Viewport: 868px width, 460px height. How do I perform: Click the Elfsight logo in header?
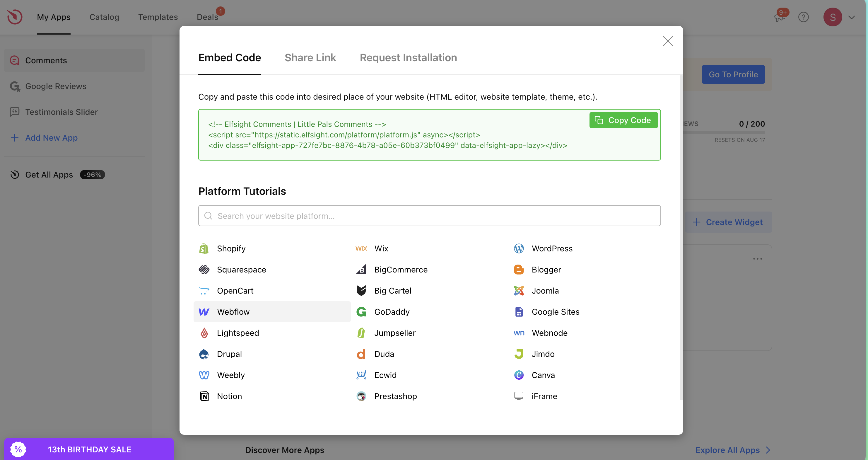(15, 17)
